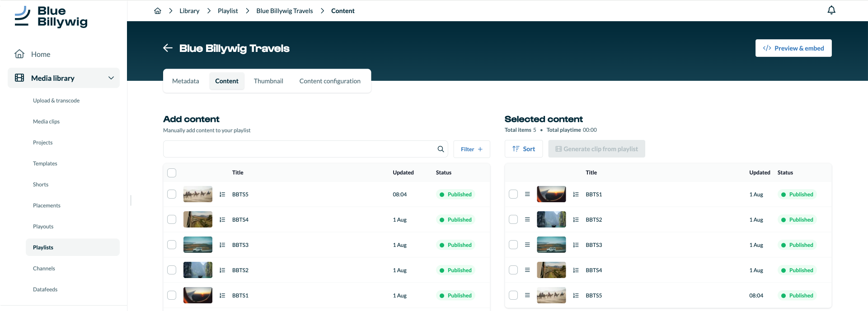This screenshot has width=868, height=311.
Task: Open the Blue Billywig Travels breadcrumb
Action: pos(285,11)
